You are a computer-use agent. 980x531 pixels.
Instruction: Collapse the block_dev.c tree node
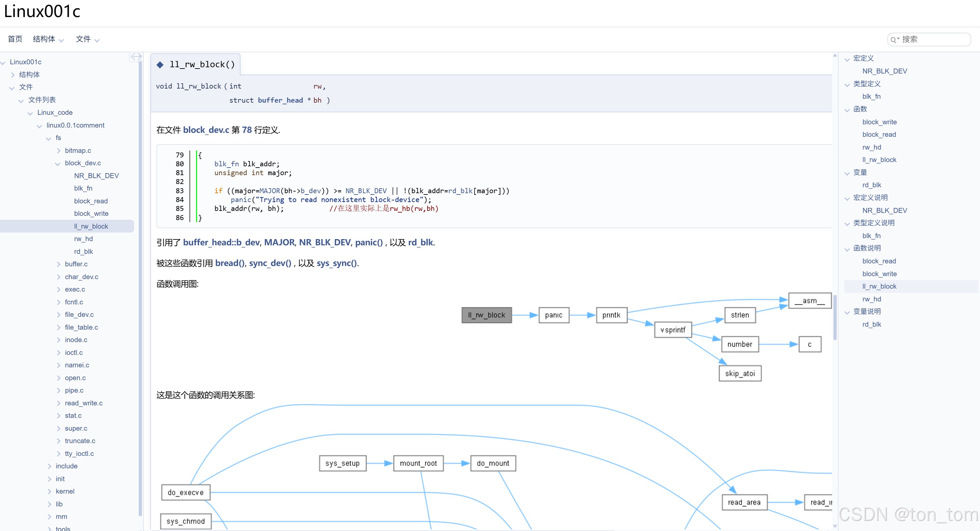point(58,163)
